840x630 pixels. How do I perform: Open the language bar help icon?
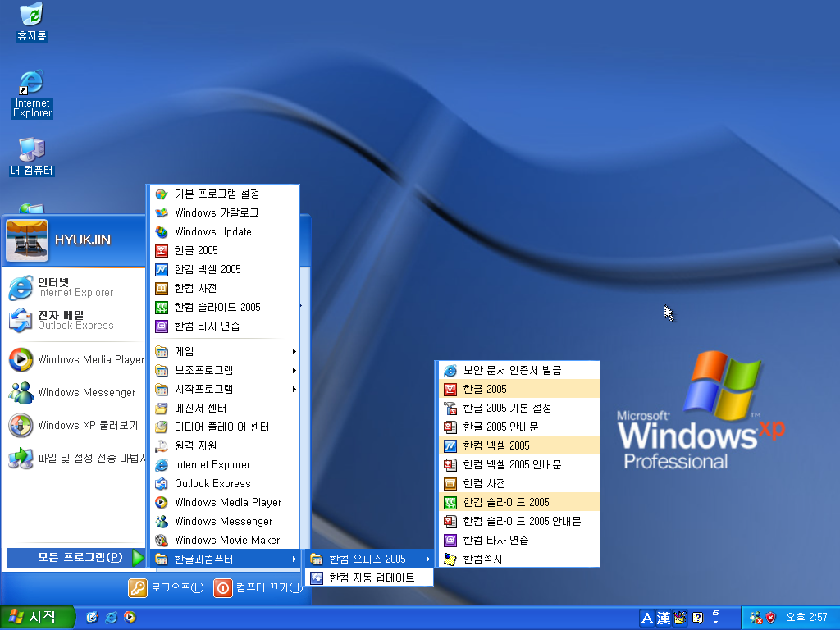coord(697,619)
